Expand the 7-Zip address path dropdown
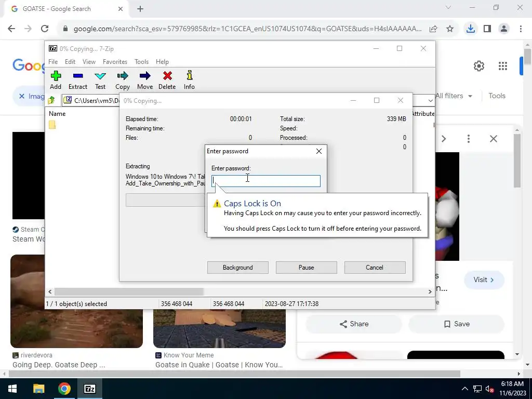 (430, 100)
